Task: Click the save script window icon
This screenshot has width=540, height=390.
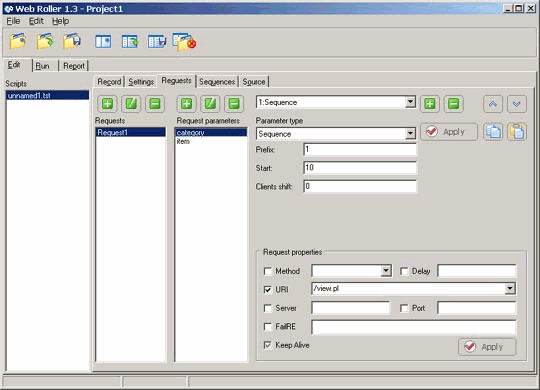Action: [157, 42]
